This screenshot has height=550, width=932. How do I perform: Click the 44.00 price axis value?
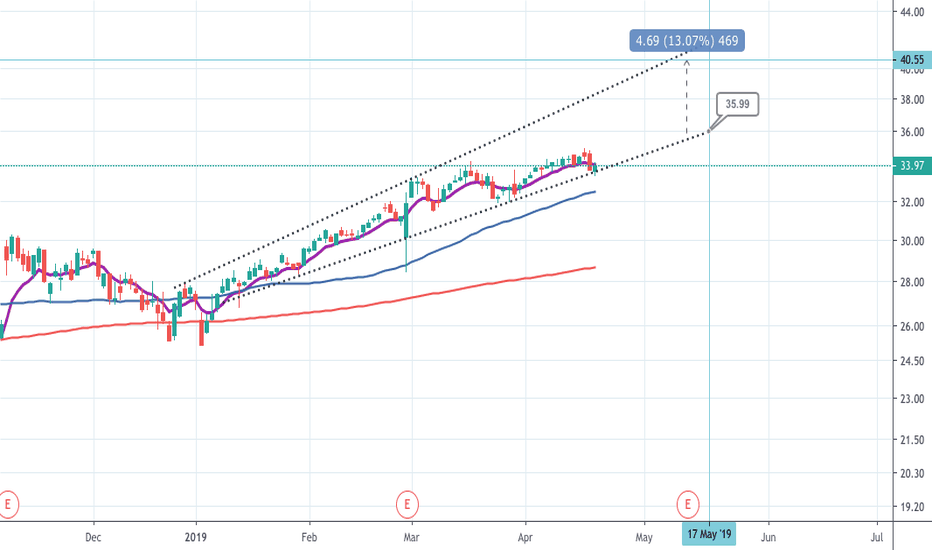click(x=912, y=12)
